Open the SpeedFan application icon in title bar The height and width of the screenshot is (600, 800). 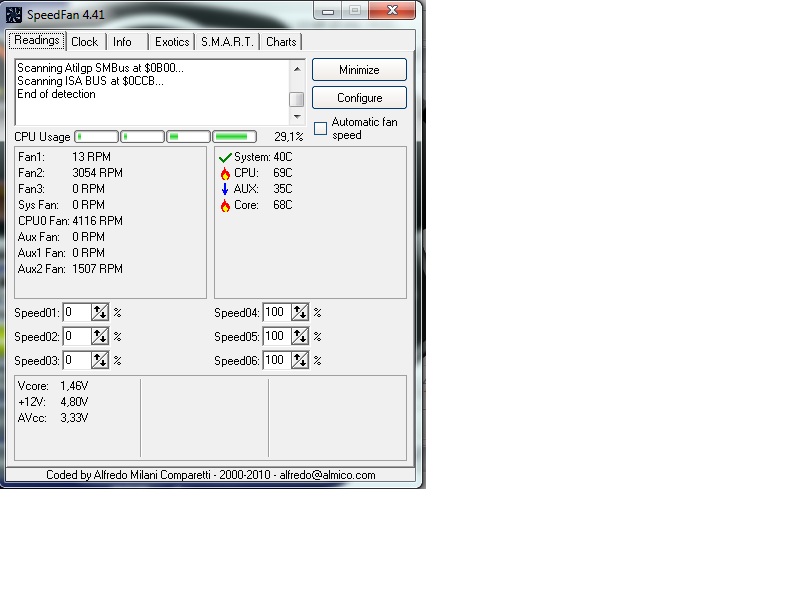coord(14,14)
